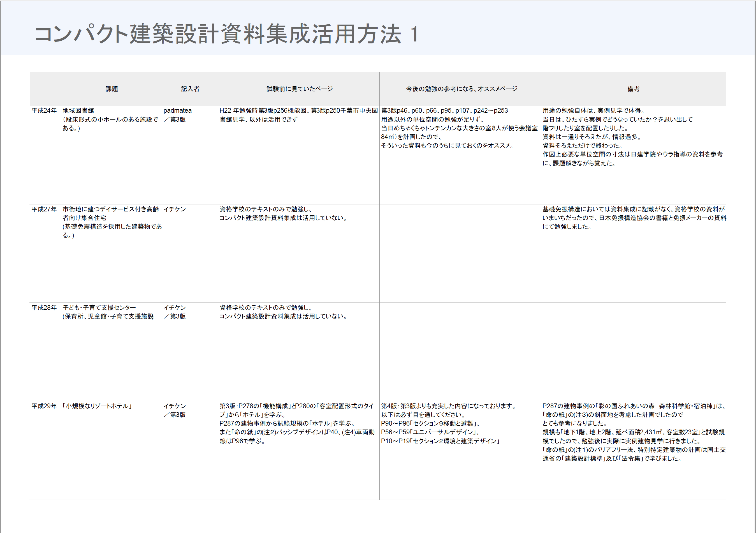This screenshot has width=756, height=533.
Task: Click the 平成28年 row label
Action: (x=44, y=308)
